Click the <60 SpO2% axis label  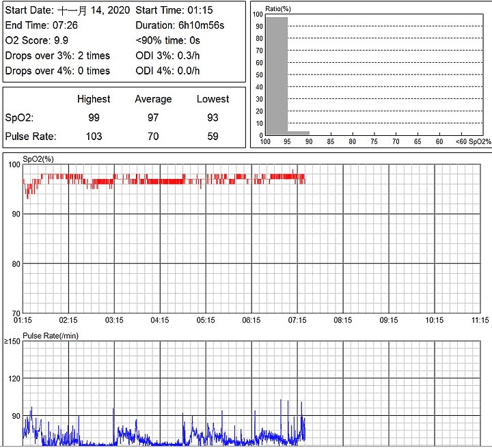click(x=473, y=141)
